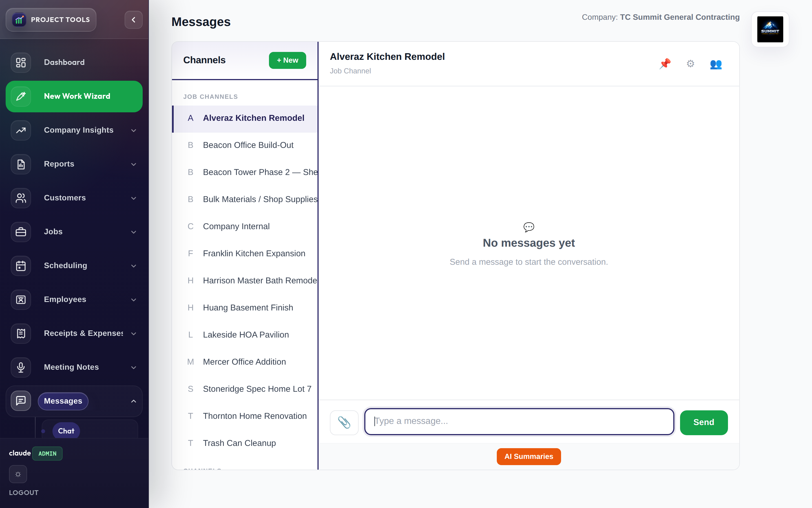Select the Alveraz Kitchen Remodel channel
The height and width of the screenshot is (508, 812).
[x=245, y=118]
